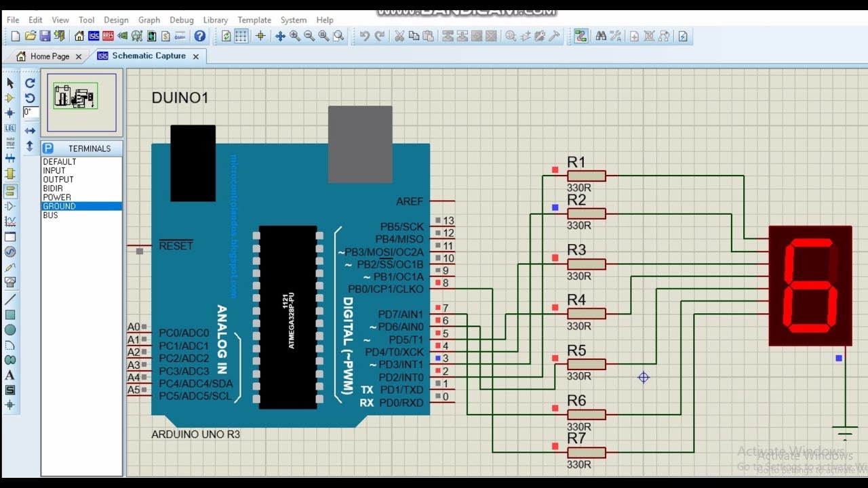The height and width of the screenshot is (488, 868).
Task: Select OUTPUT in the terminals list
Action: pyautogui.click(x=81, y=180)
